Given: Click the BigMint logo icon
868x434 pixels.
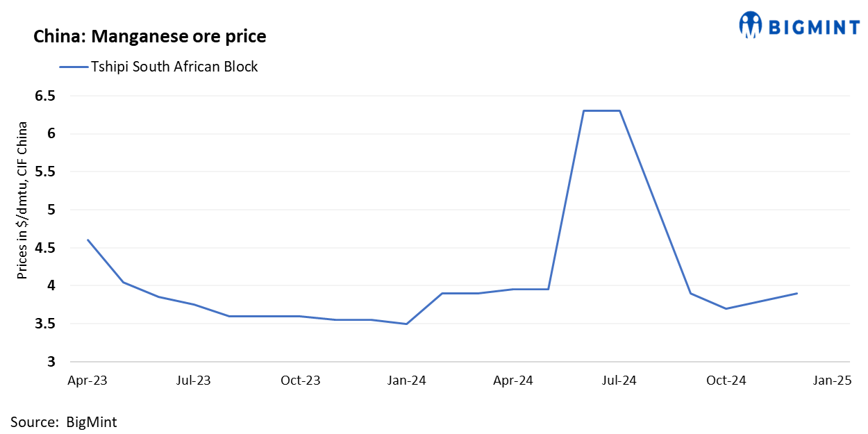Looking at the screenshot, I should (x=751, y=25).
